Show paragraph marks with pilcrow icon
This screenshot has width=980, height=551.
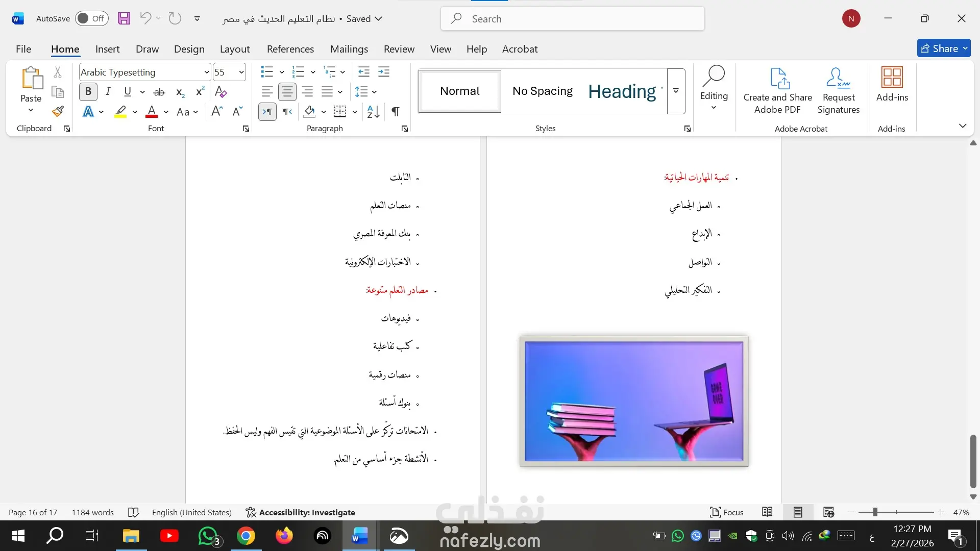tap(395, 112)
